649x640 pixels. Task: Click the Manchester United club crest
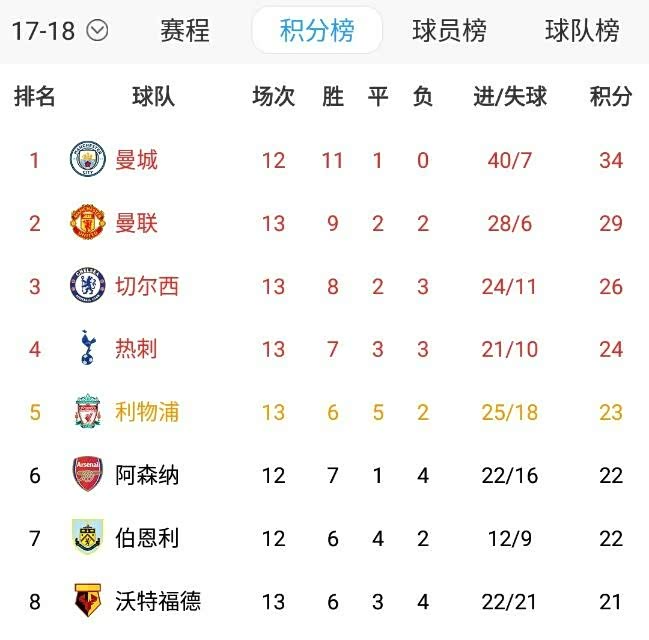87,223
